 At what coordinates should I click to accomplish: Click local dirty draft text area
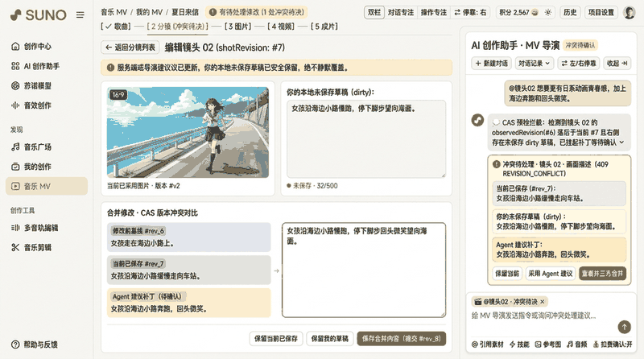pos(366,138)
